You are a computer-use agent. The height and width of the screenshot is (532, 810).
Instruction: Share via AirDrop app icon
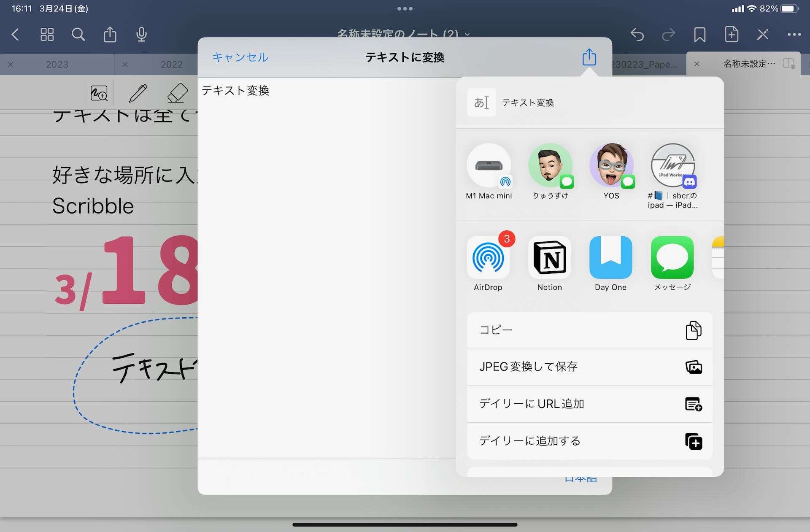coord(488,258)
